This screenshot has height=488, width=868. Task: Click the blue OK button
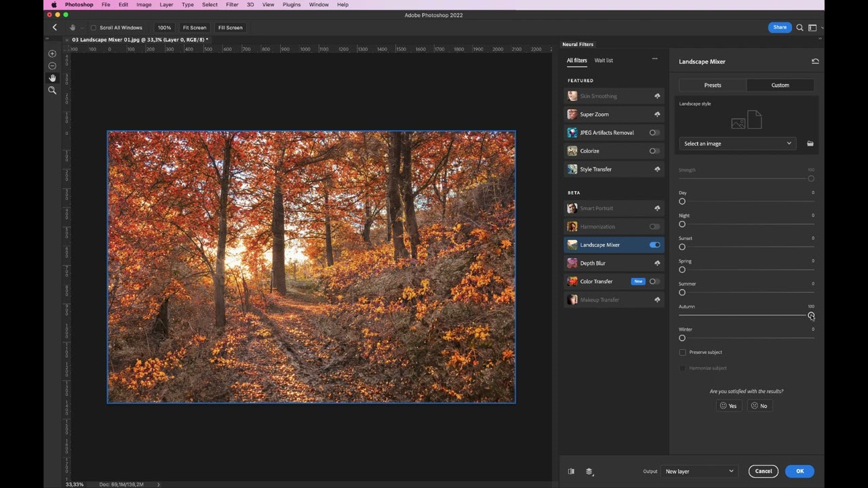(x=800, y=471)
